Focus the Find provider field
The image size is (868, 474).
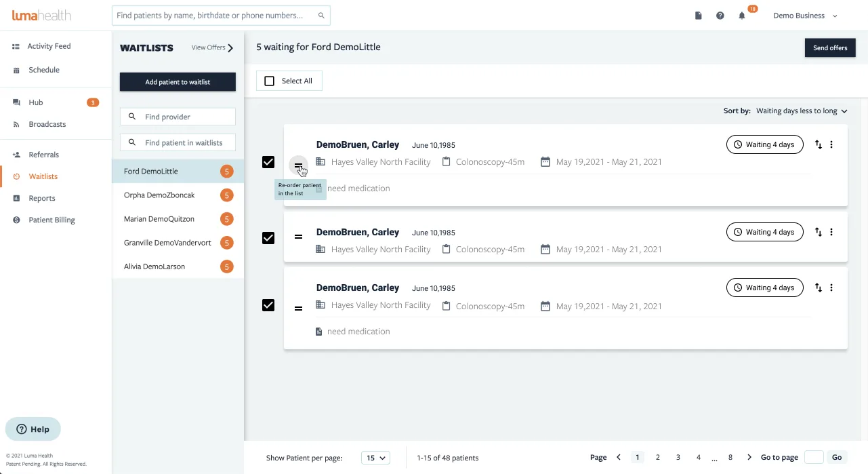pyautogui.click(x=178, y=117)
